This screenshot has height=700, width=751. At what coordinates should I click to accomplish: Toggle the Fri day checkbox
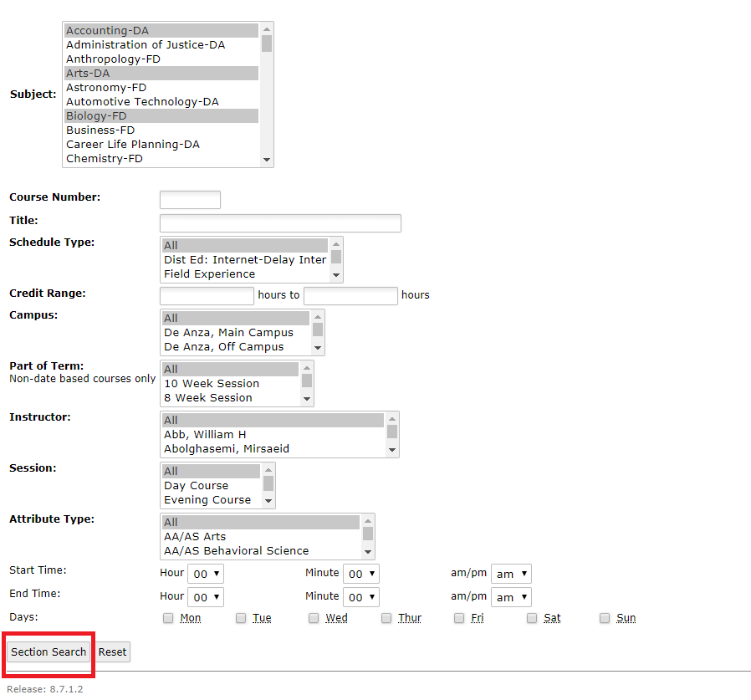pos(459,618)
